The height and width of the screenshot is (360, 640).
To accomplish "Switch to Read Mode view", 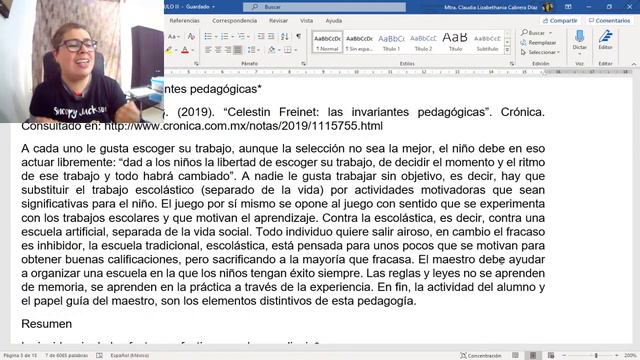I will pos(516,356).
